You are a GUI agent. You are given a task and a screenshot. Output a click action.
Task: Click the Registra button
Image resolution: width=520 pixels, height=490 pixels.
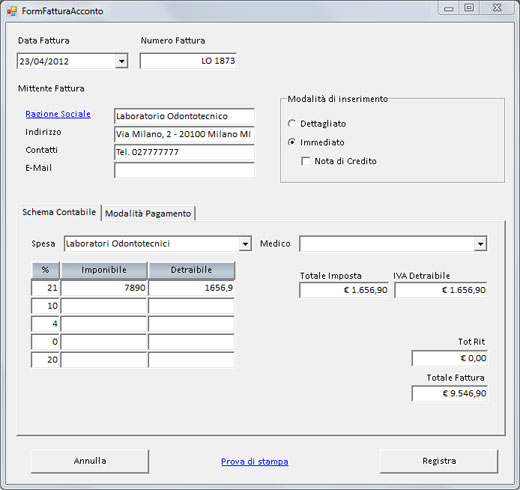tap(439, 461)
